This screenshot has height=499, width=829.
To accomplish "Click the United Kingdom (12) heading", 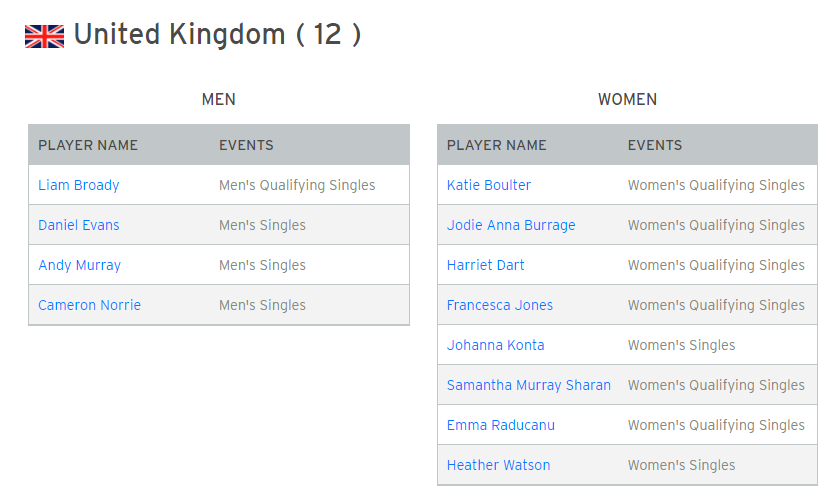I will pyautogui.click(x=217, y=35).
